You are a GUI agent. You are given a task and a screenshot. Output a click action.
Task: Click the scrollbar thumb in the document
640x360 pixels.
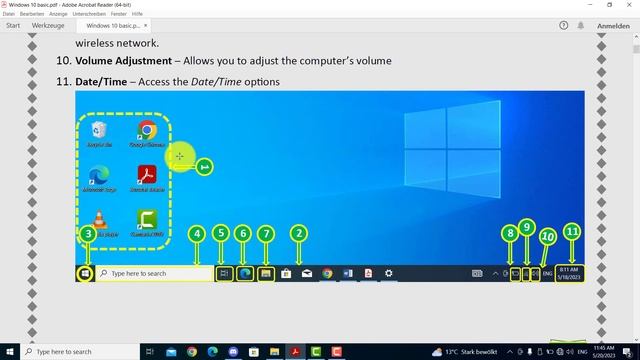[x=636, y=49]
